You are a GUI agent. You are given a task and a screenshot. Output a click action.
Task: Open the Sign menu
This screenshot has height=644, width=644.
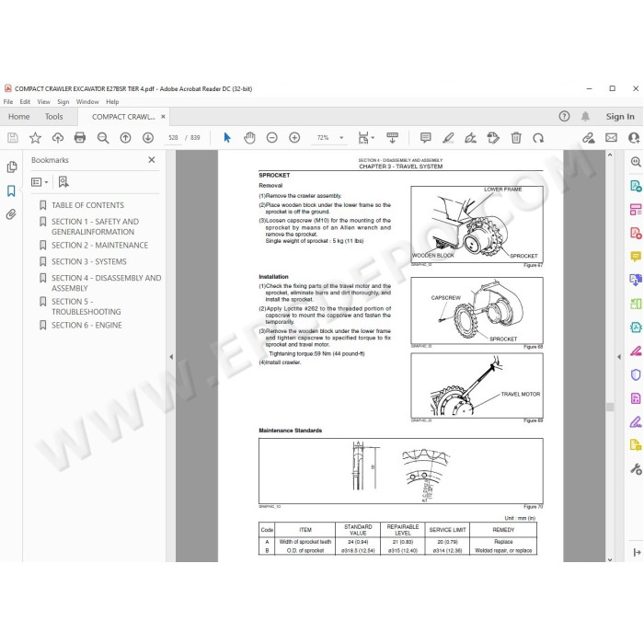tap(63, 102)
